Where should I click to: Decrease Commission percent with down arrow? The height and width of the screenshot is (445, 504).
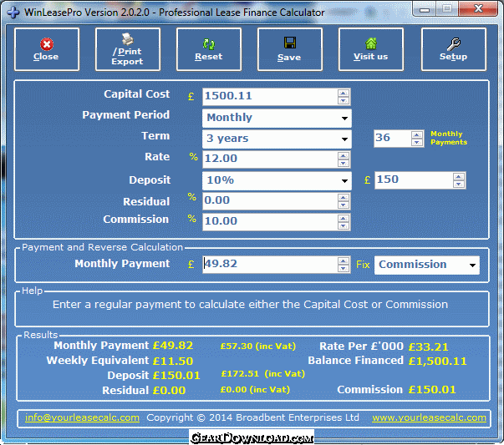[344, 226]
